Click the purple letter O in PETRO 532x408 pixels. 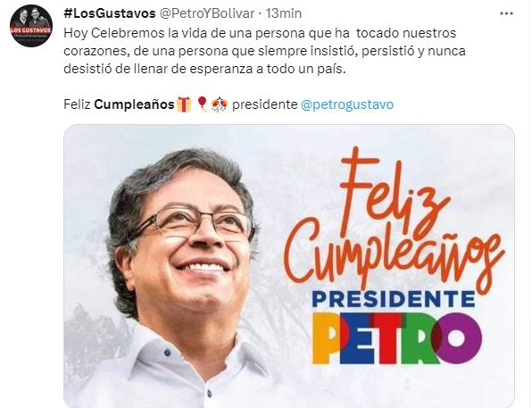coord(459,338)
